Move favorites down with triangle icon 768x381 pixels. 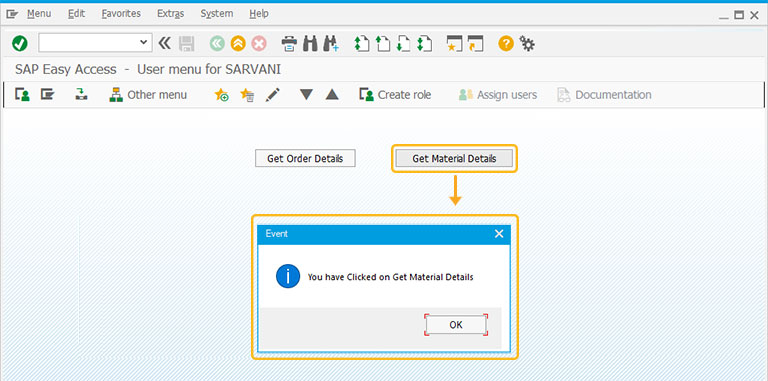(x=307, y=95)
